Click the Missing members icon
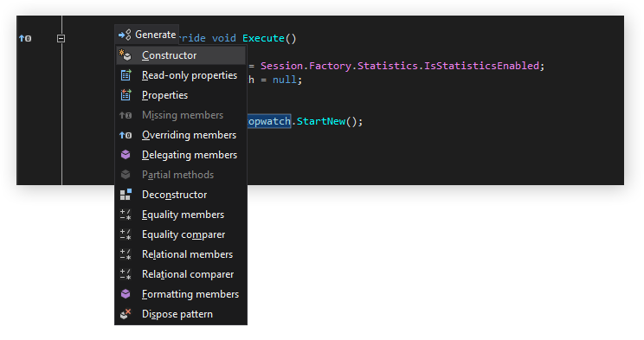Viewport: 644px width, 340px height. point(126,115)
